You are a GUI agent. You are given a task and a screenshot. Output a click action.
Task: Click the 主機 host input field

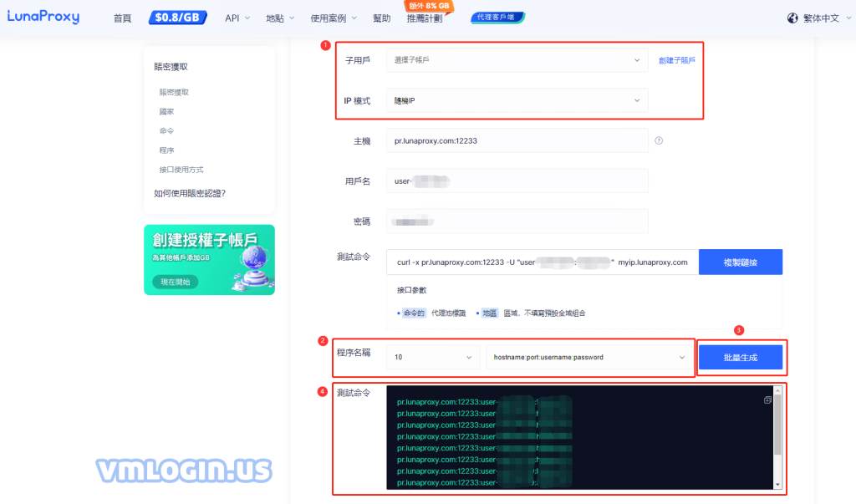click(x=517, y=141)
